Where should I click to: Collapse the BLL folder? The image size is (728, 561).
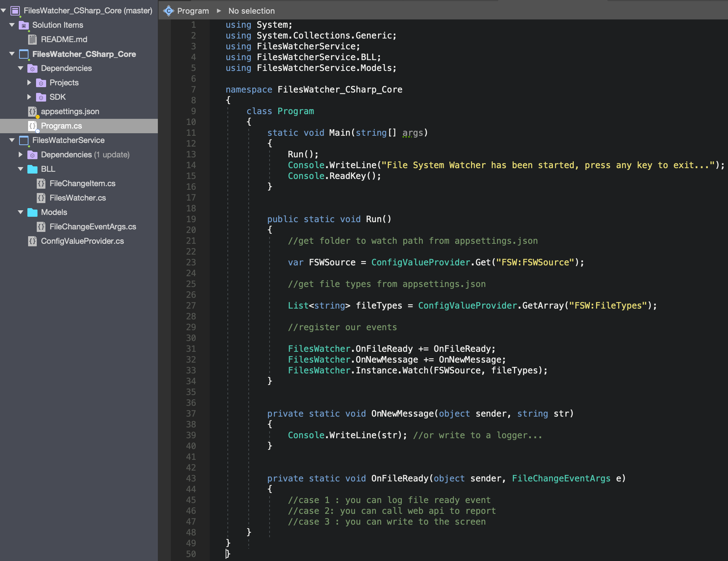click(21, 169)
